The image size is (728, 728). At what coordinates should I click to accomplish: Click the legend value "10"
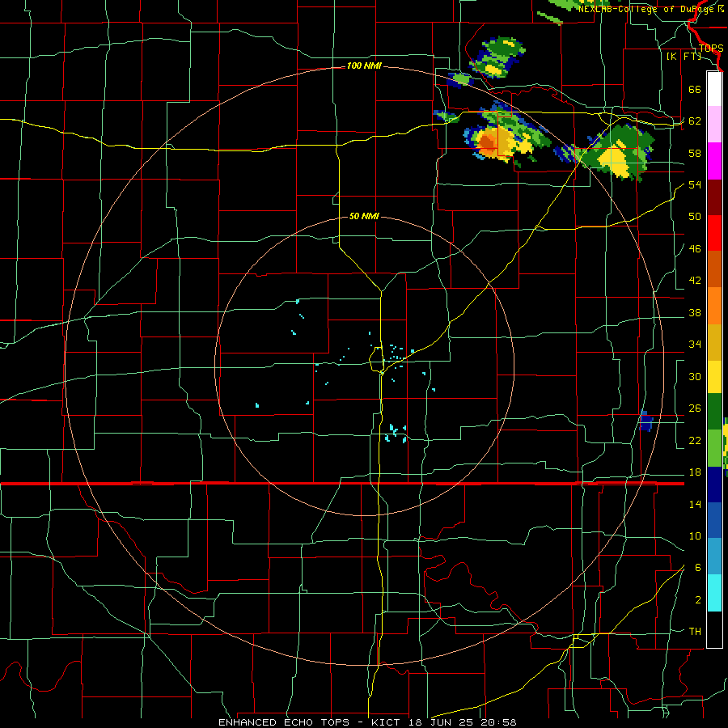pos(695,536)
